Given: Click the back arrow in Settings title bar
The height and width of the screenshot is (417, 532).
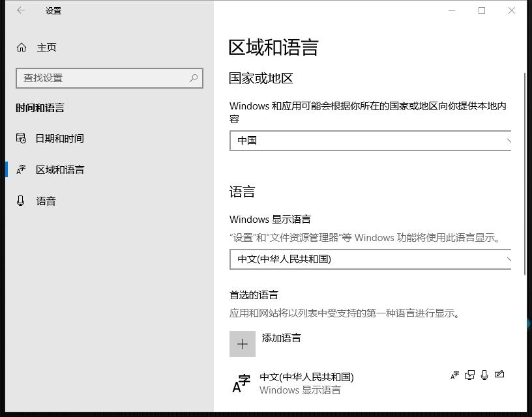Looking at the screenshot, I should (x=21, y=10).
